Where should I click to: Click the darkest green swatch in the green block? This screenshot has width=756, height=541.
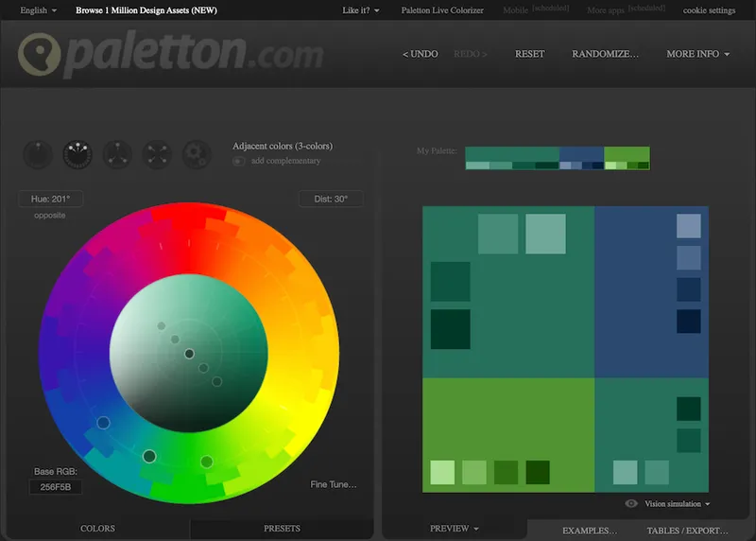coord(538,472)
